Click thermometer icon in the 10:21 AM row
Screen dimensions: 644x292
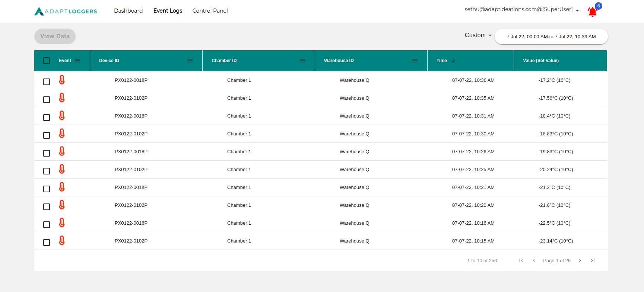coord(62,187)
